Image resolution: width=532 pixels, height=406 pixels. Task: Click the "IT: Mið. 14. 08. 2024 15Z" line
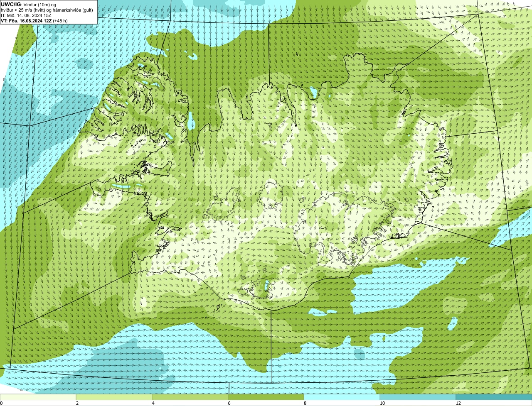pyautogui.click(x=26, y=15)
